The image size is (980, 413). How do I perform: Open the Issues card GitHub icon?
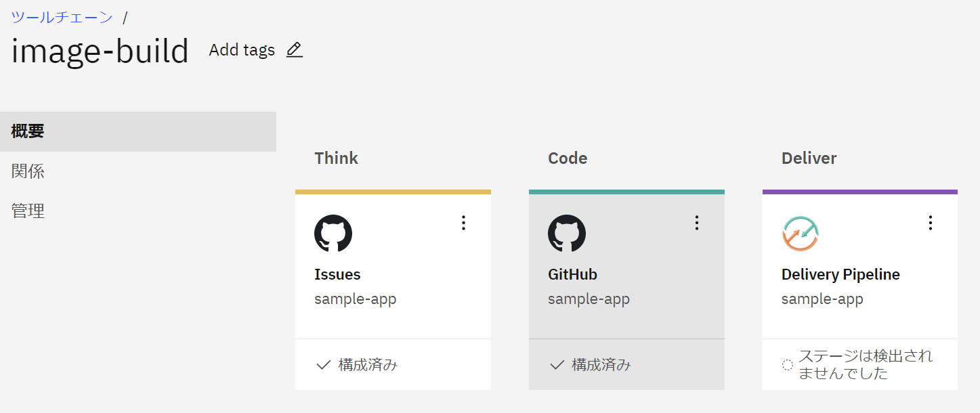tap(333, 234)
